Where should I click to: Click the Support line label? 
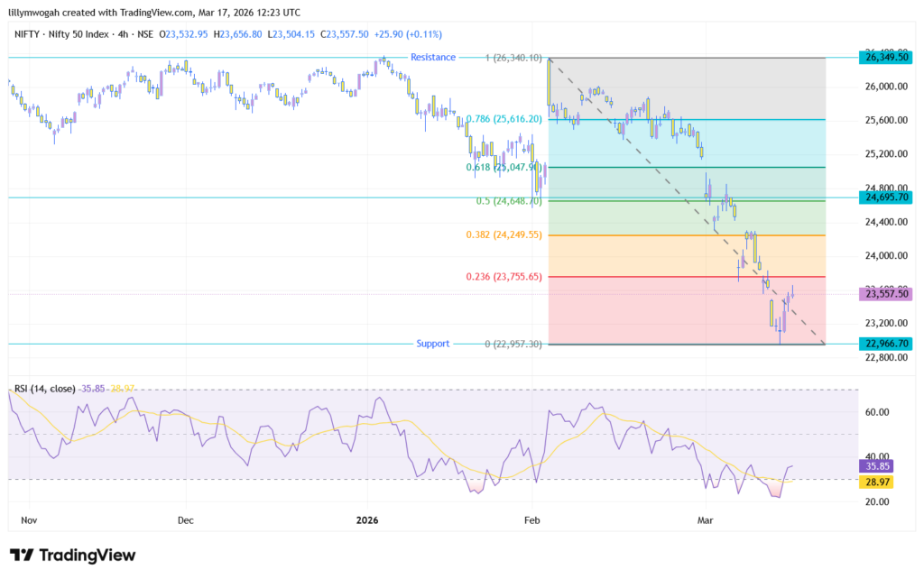point(432,344)
